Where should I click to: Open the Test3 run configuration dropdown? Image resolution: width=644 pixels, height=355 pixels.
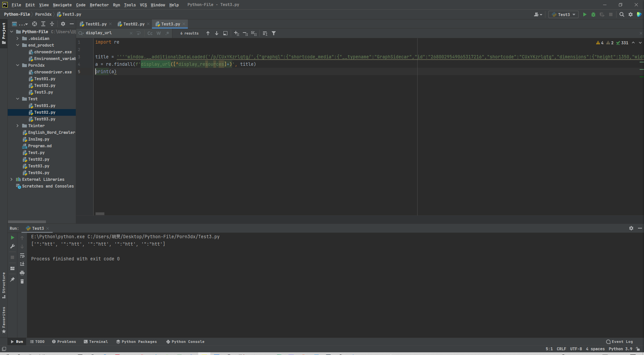[563, 14]
